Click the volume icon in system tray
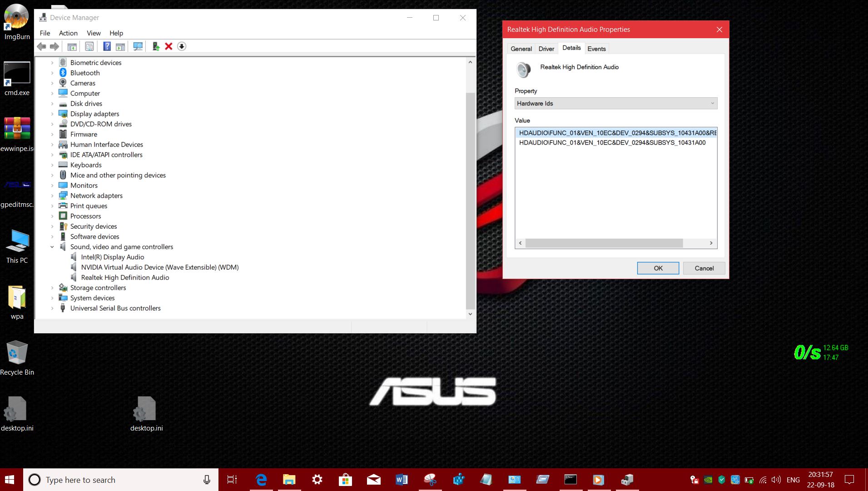Viewport: 868px width, 491px height. click(x=776, y=480)
